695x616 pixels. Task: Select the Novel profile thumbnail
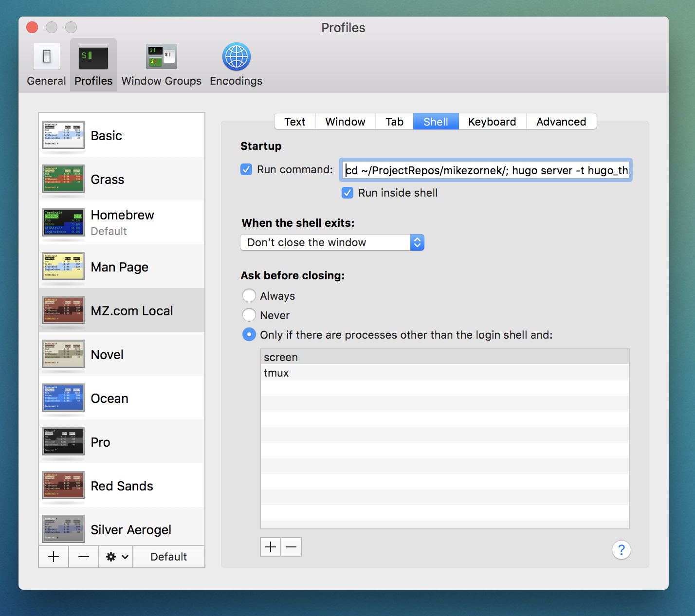[x=63, y=354]
